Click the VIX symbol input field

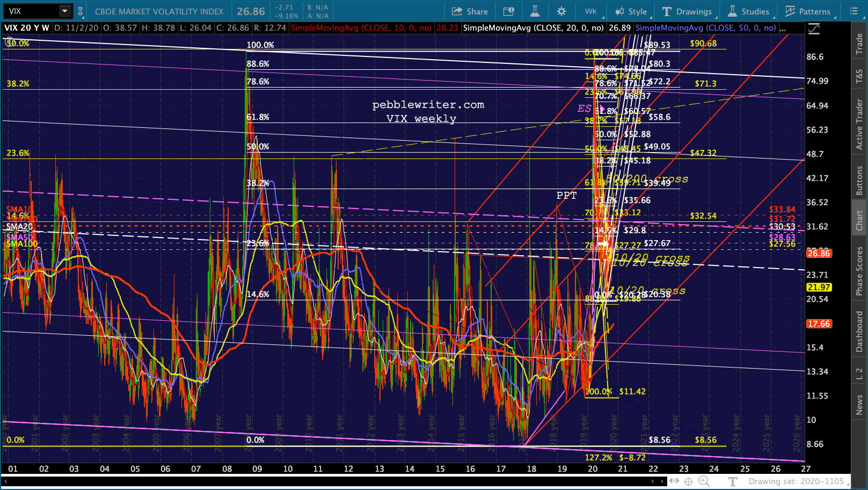tap(30, 11)
